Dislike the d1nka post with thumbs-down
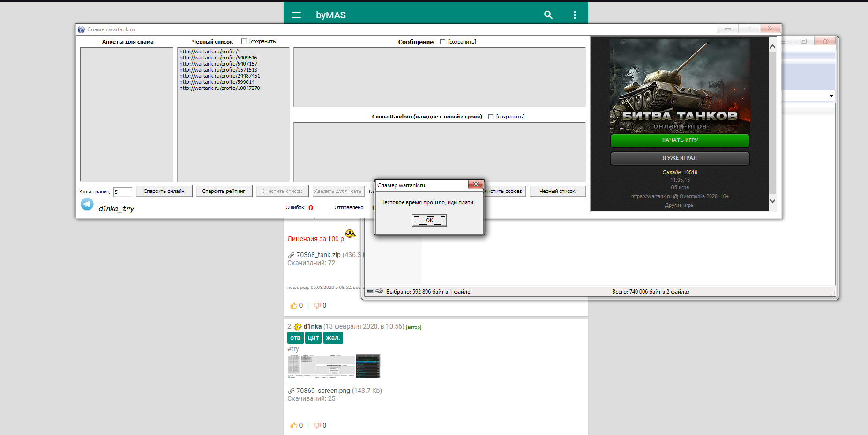This screenshot has width=868, height=435. point(317,426)
